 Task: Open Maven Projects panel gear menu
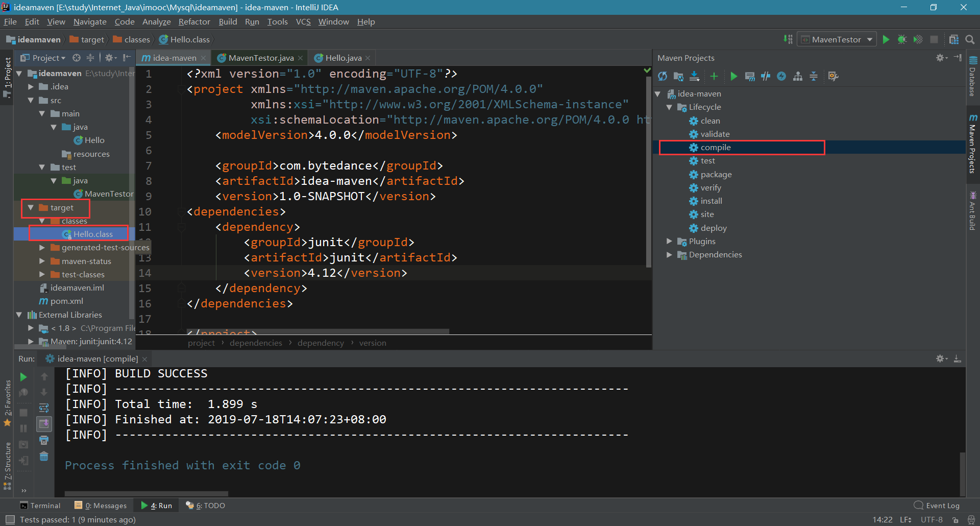point(941,58)
